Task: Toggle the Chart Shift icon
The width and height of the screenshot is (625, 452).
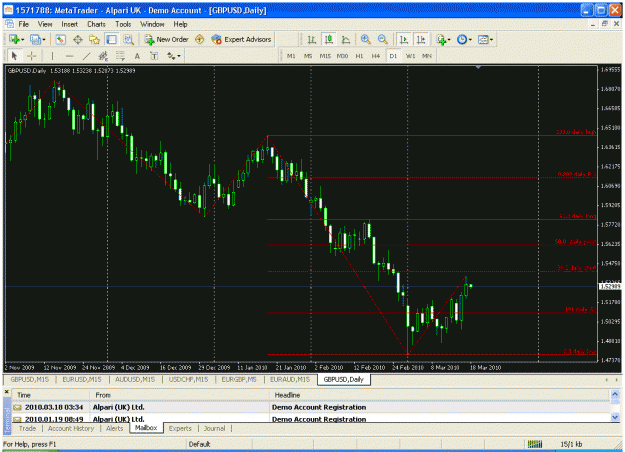Action: pos(421,39)
